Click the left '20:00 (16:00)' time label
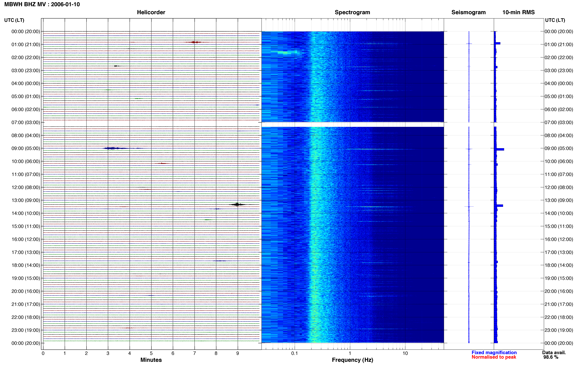The image size is (588, 368). pos(26,291)
